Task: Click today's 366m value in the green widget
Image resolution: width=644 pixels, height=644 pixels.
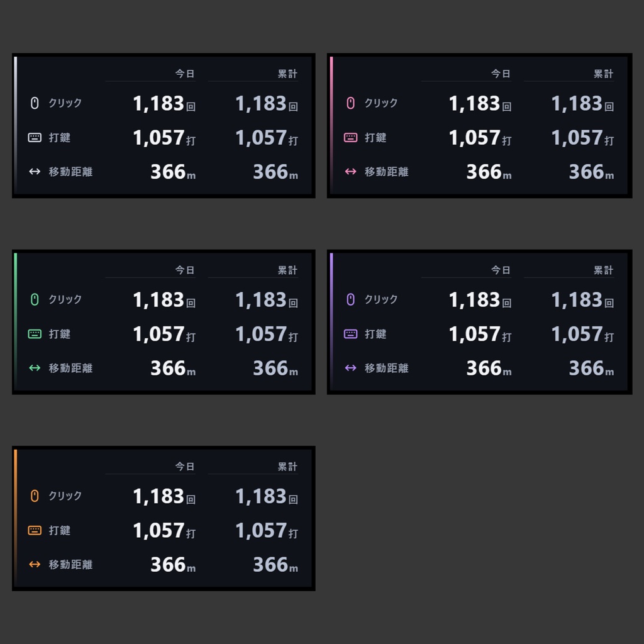Action: pos(173,369)
